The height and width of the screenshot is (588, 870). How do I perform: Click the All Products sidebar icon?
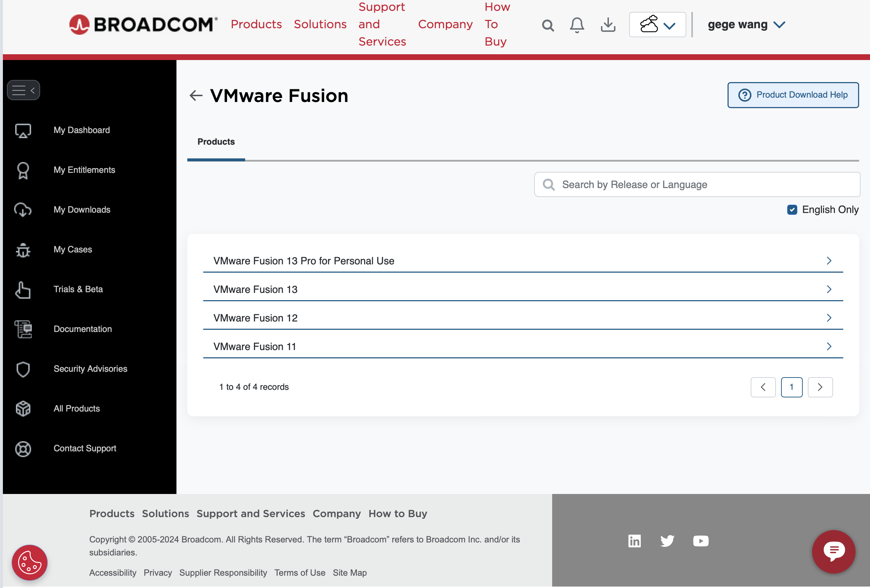pos(23,408)
